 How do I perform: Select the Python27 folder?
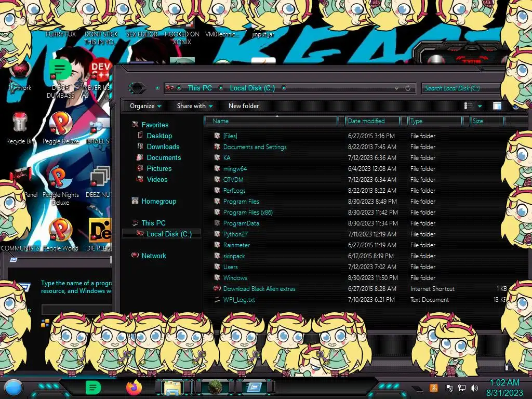pyautogui.click(x=235, y=234)
